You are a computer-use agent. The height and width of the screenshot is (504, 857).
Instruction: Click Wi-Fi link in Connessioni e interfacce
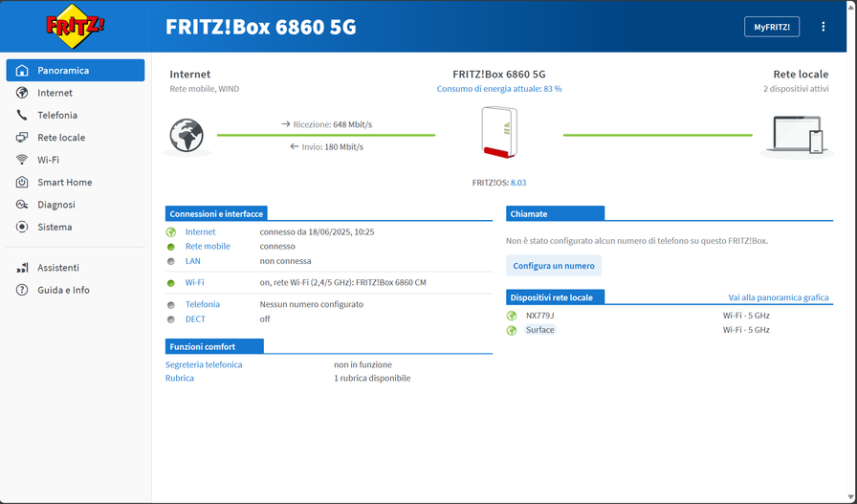[194, 283]
